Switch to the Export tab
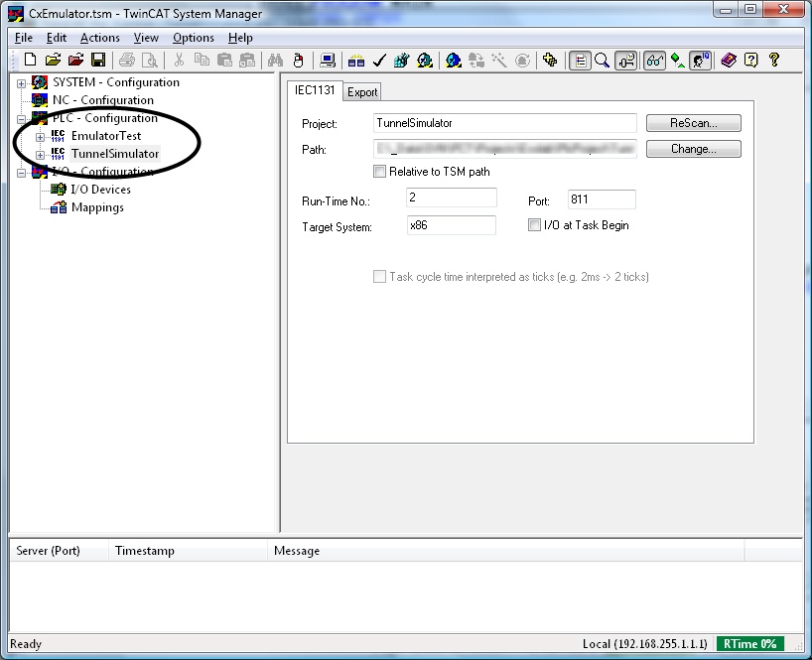Viewport: 812px width, 660px height. tap(362, 92)
